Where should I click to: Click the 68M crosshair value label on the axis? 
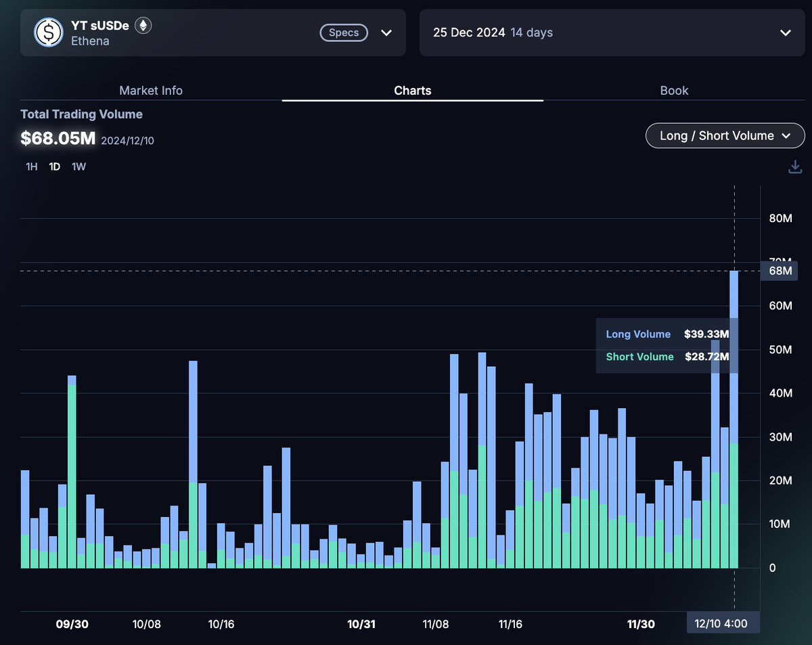click(x=780, y=271)
